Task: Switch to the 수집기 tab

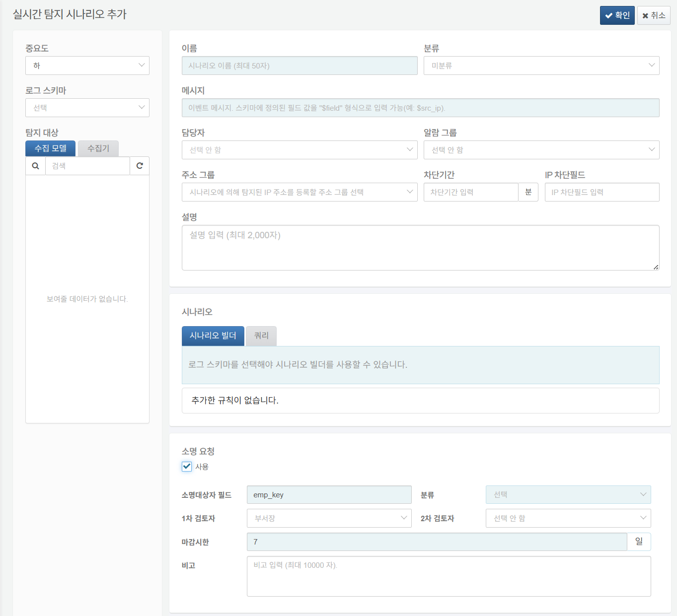Action: 98,148
